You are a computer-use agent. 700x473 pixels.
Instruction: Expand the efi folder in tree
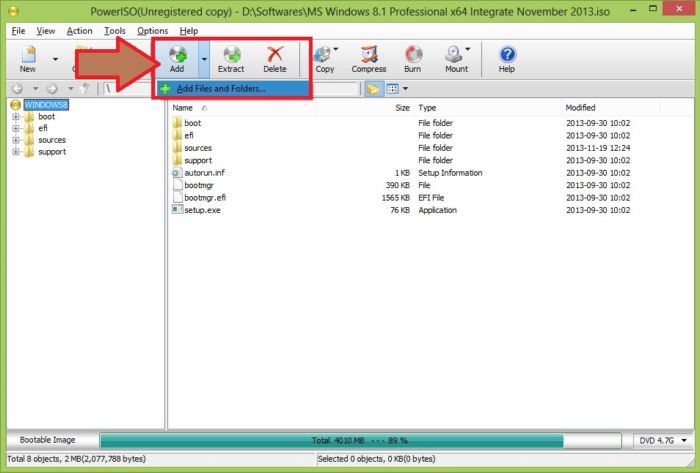coord(16,129)
